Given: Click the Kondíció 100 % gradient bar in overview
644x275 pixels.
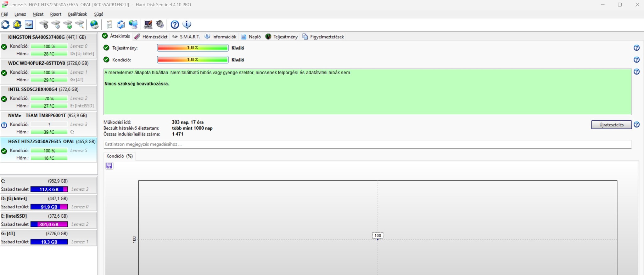Looking at the screenshot, I should tap(193, 60).
